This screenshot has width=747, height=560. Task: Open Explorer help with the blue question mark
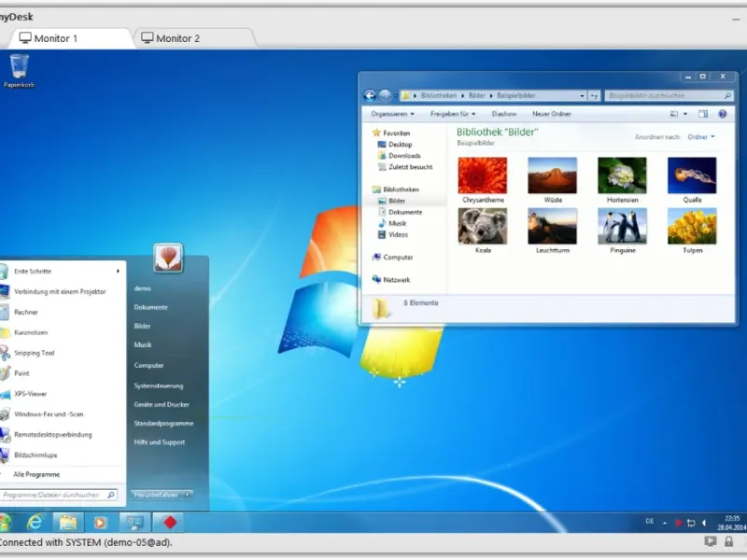click(722, 114)
